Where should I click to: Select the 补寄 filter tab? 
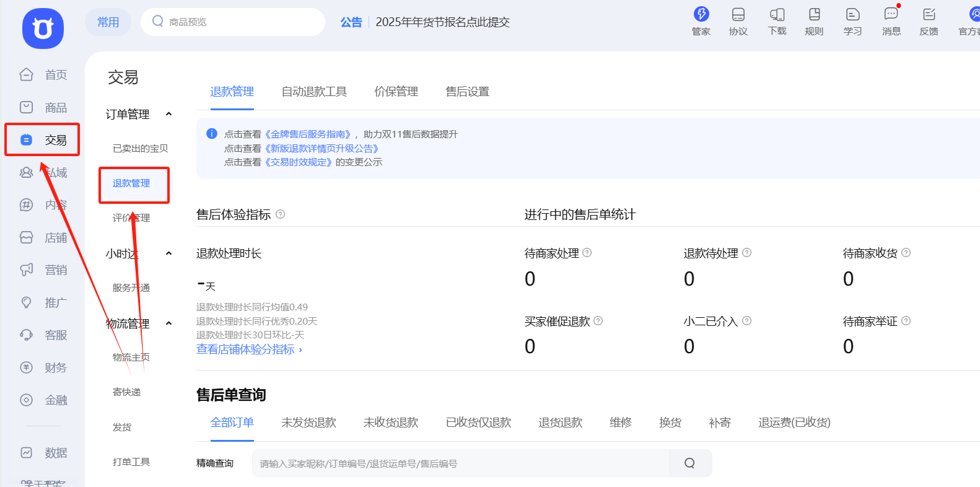[720, 423]
